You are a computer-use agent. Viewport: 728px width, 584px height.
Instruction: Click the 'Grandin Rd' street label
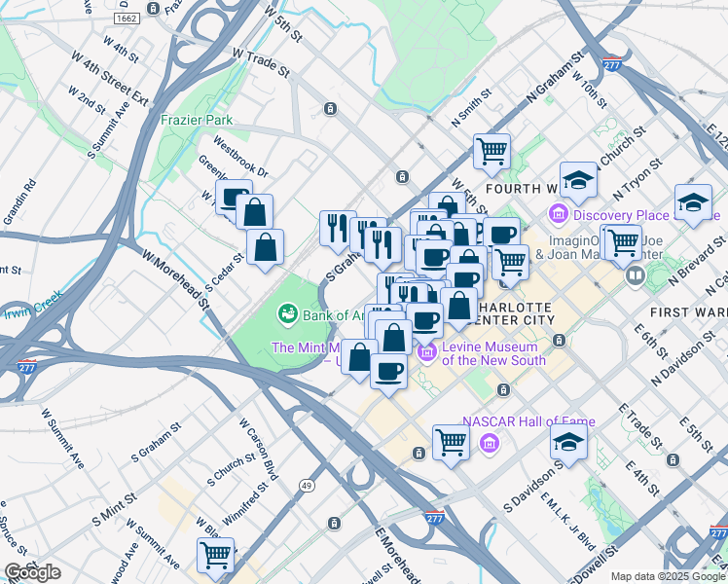click(20, 201)
